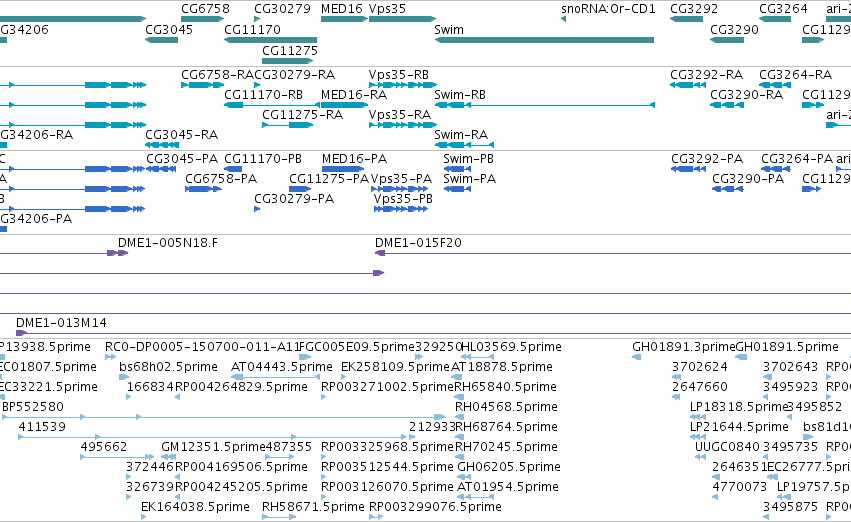
Task: Open the MED16-PA protein feature
Action: pos(343,169)
